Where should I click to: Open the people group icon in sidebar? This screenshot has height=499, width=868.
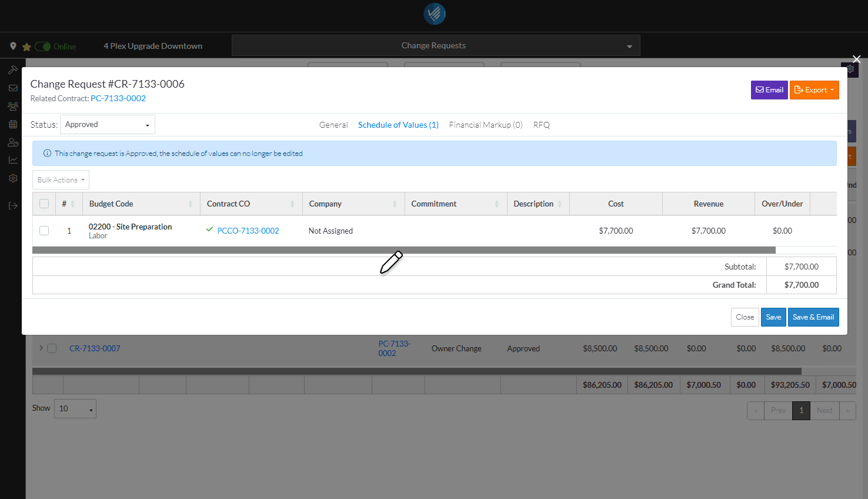(13, 107)
